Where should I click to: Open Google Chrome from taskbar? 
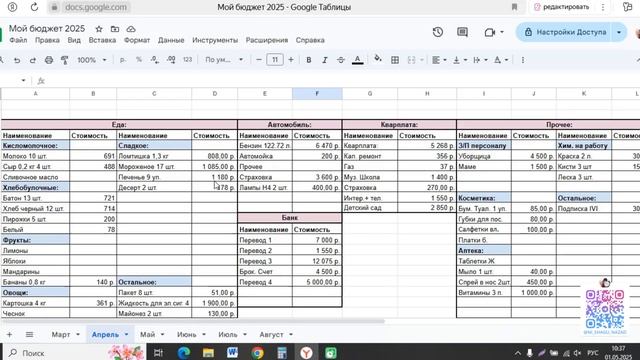tap(257, 353)
